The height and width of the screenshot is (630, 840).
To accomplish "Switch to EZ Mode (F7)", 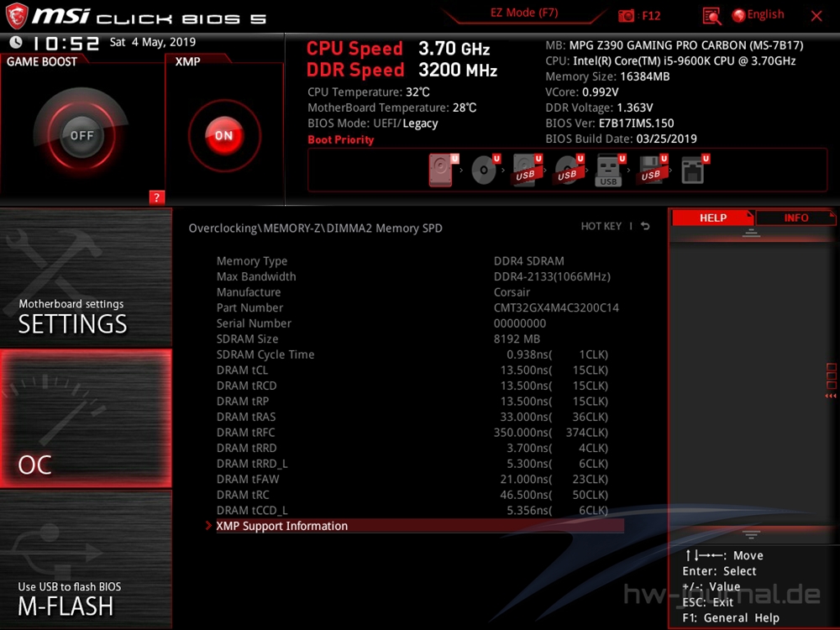I will 524,13.
